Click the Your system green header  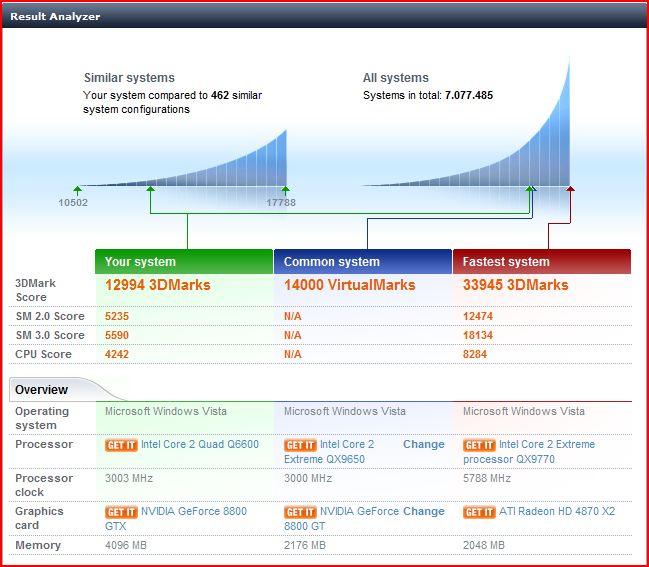pos(184,262)
